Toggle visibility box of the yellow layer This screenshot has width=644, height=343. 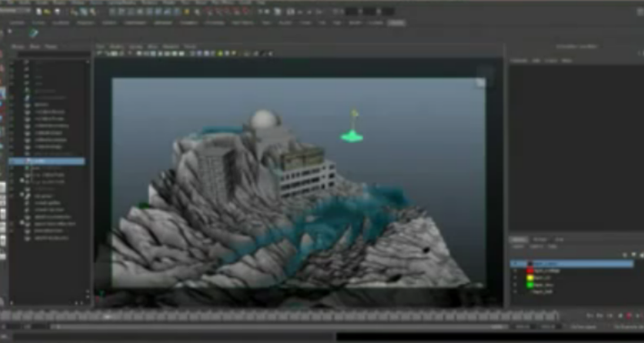point(515,278)
